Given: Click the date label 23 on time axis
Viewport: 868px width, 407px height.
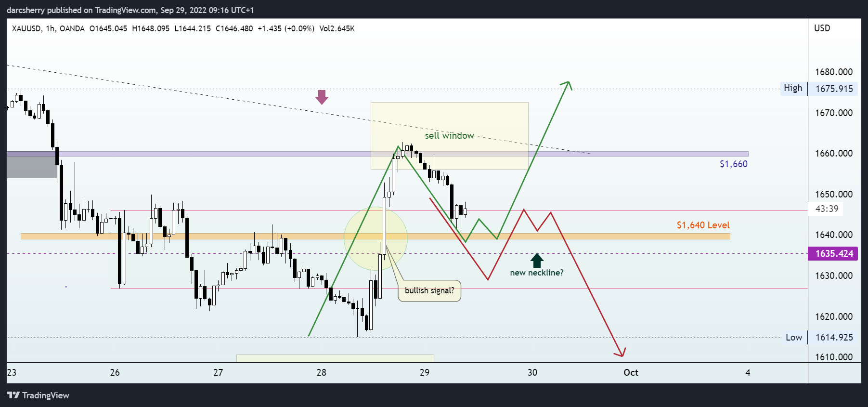Looking at the screenshot, I should [x=12, y=372].
